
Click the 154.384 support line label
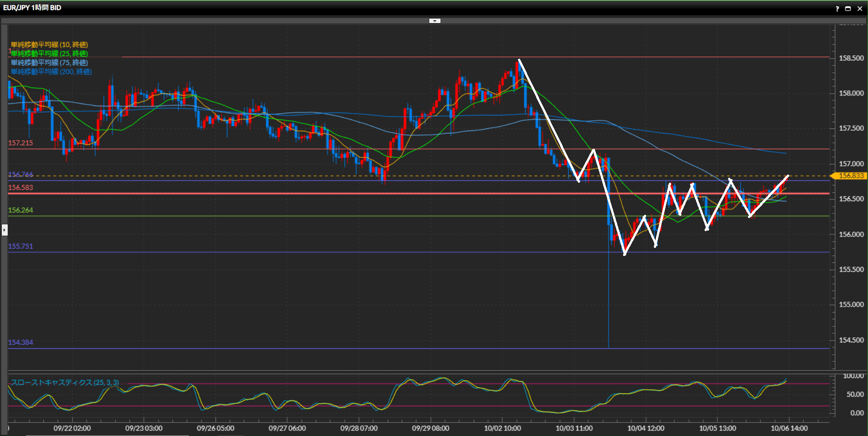21,342
